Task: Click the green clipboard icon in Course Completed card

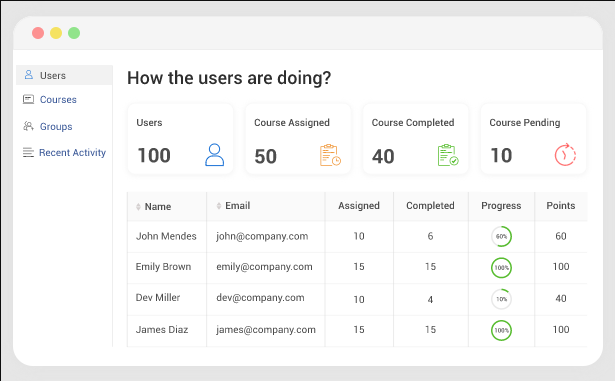Action: coord(448,155)
